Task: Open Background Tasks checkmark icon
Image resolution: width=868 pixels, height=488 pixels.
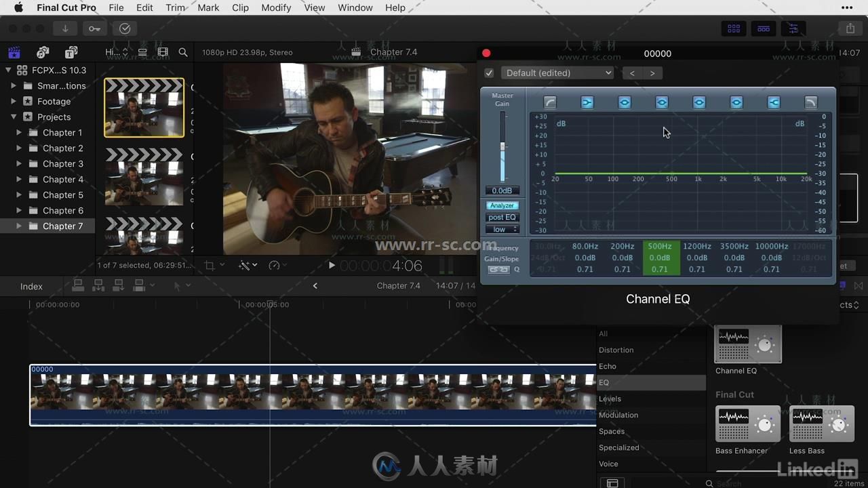Action: click(125, 28)
